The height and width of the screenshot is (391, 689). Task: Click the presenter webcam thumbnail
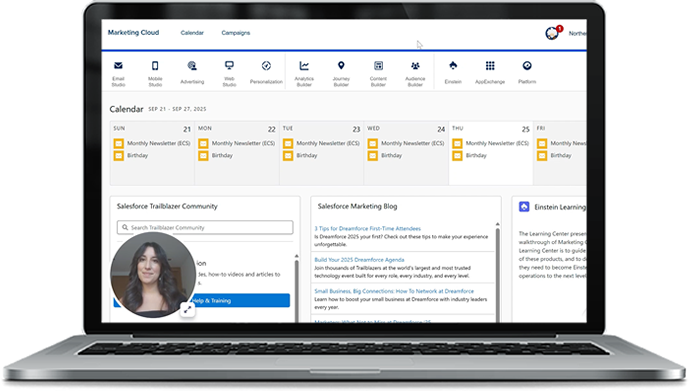click(153, 275)
